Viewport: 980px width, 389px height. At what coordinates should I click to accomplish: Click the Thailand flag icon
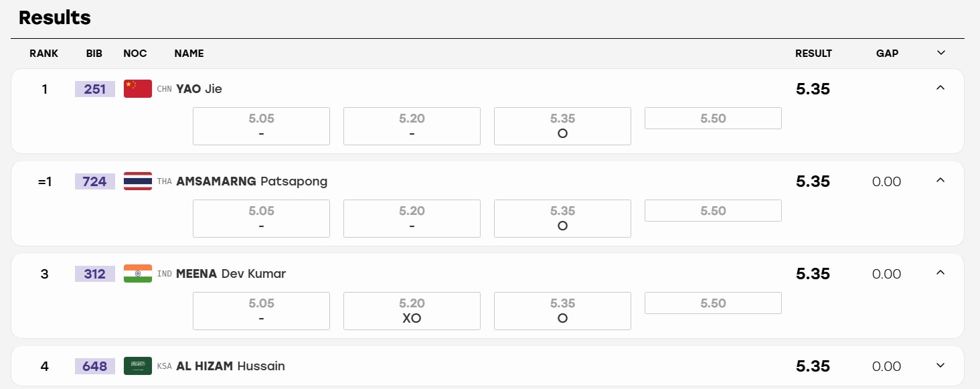138,181
